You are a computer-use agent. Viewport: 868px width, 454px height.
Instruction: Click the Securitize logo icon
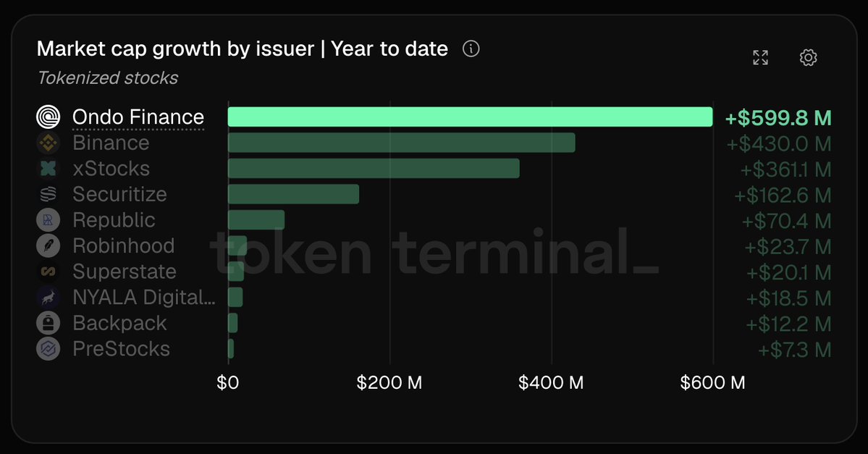49,194
